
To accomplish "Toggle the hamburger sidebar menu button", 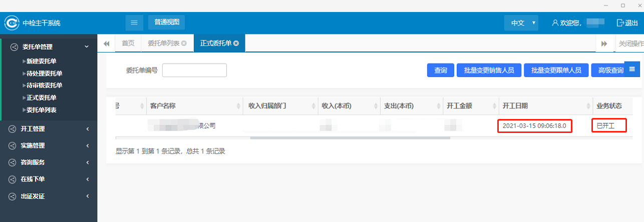I will 134,22.
